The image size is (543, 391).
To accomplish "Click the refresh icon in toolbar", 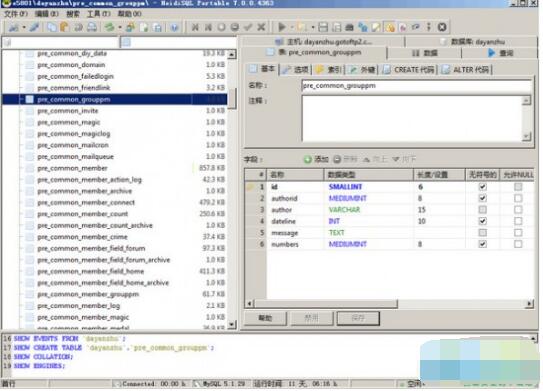I will coord(110,27).
